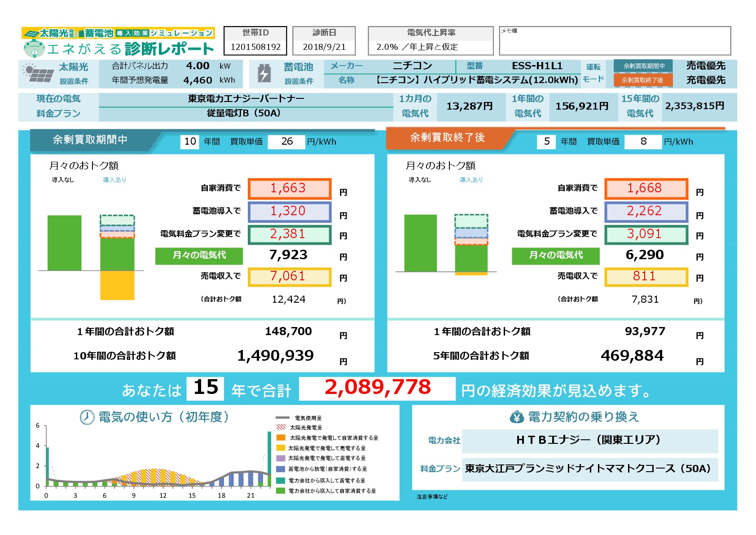This screenshot has width=756, height=535.
Task: Click the orange 自家消費する量 legend swatch
Action: coord(281,438)
